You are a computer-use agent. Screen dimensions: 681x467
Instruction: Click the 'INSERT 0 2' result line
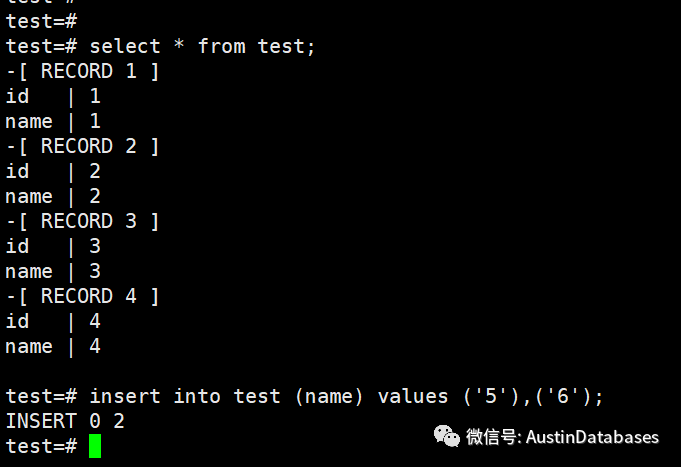coord(65,421)
